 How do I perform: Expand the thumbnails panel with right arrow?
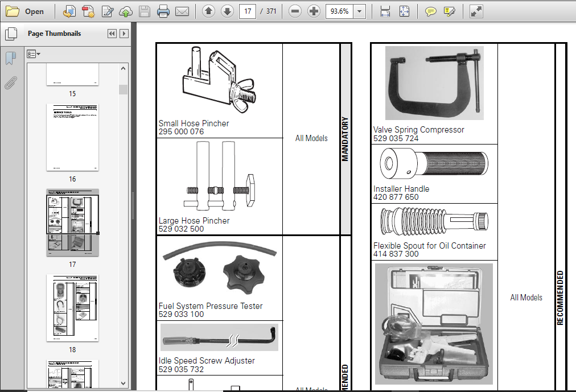(124, 34)
